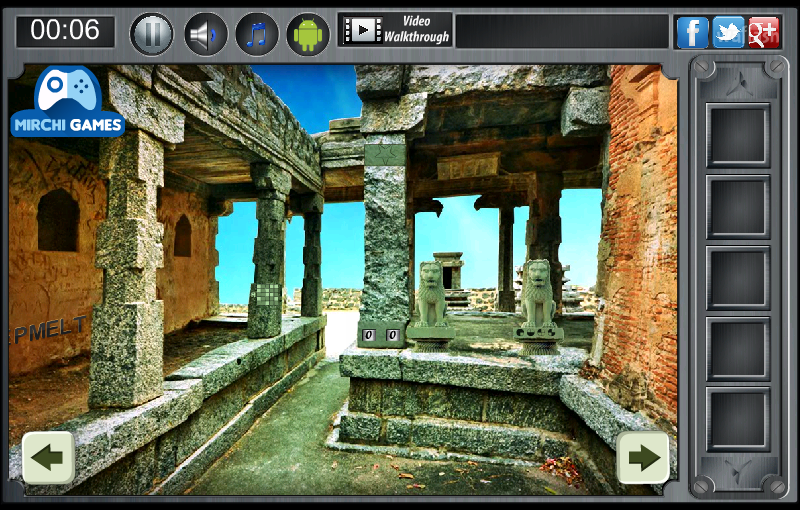The width and height of the screenshot is (800, 510).
Task: Open the Video Walkthrough
Action: tap(395, 30)
